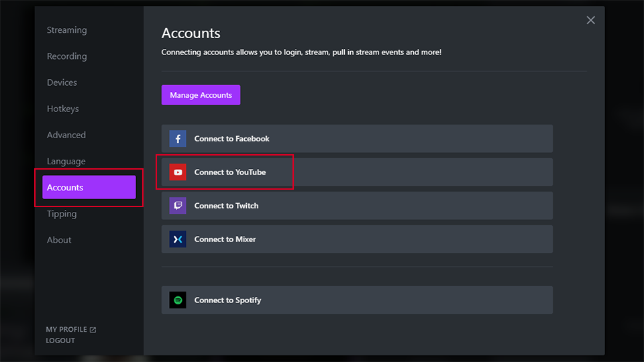Go to the Recording settings

click(66, 56)
